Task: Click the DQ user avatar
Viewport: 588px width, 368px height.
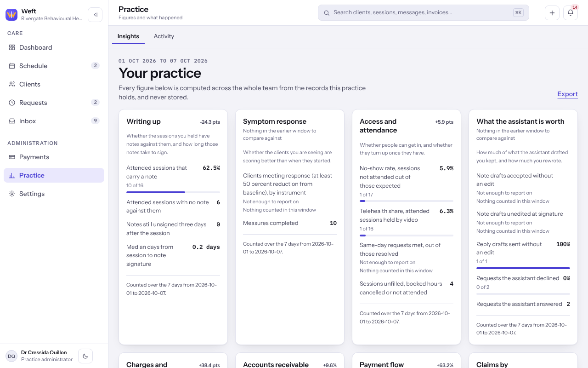Action: pyautogui.click(x=11, y=356)
